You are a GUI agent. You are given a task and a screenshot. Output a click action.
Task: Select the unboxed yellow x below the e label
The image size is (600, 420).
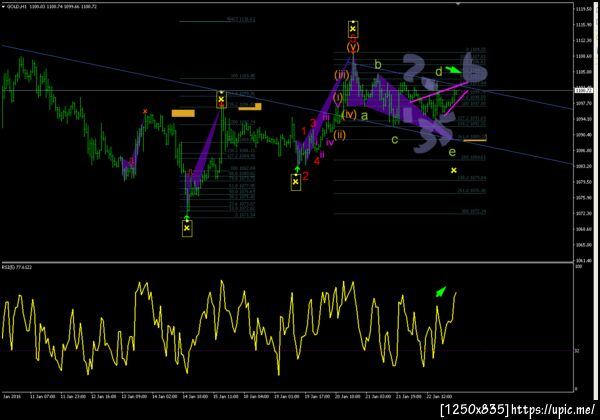[453, 170]
